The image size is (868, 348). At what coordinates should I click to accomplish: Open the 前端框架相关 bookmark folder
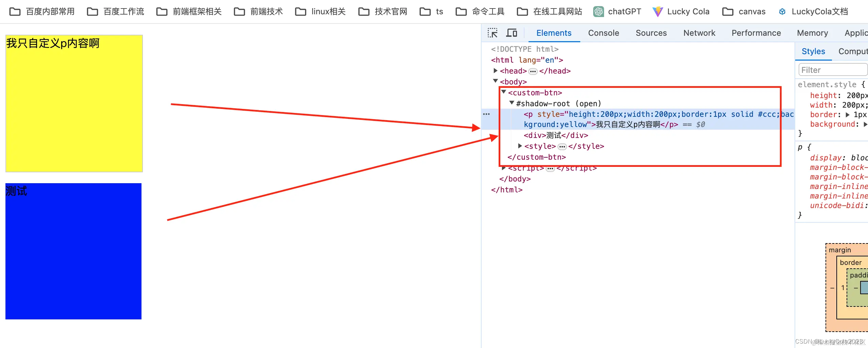click(189, 12)
